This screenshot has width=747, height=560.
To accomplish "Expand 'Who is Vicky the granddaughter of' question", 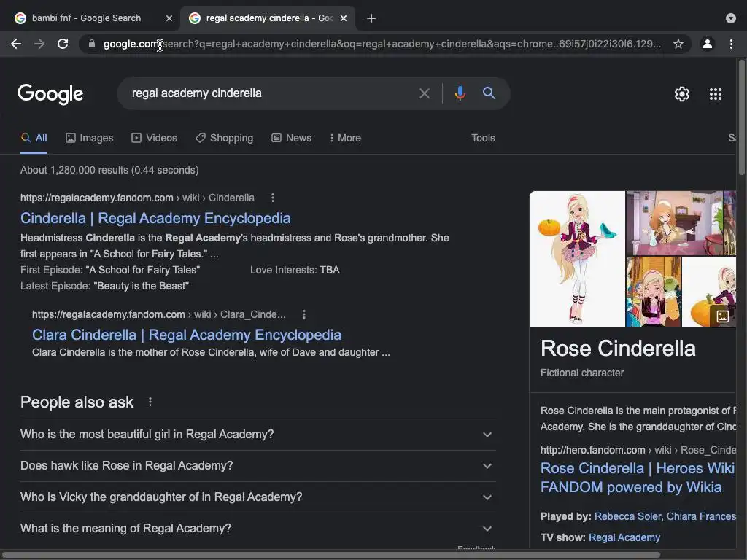I will [x=258, y=497].
